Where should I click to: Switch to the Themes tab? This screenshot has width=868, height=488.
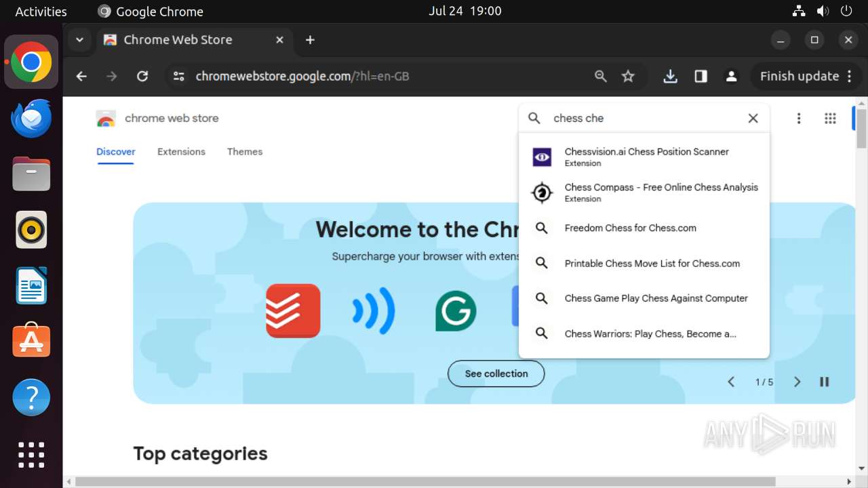[245, 152]
